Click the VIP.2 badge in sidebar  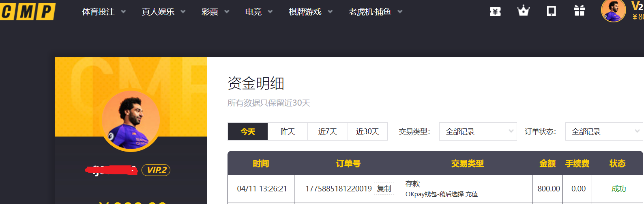[x=156, y=170]
